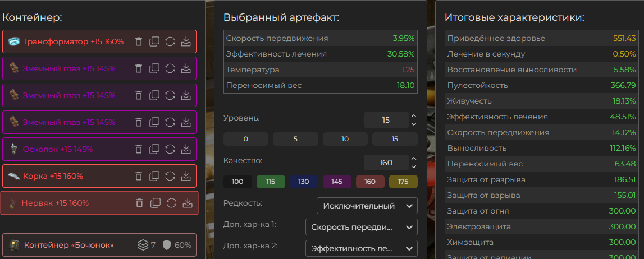Select the Червяк +15 160% row

pyautogui.click(x=99, y=203)
